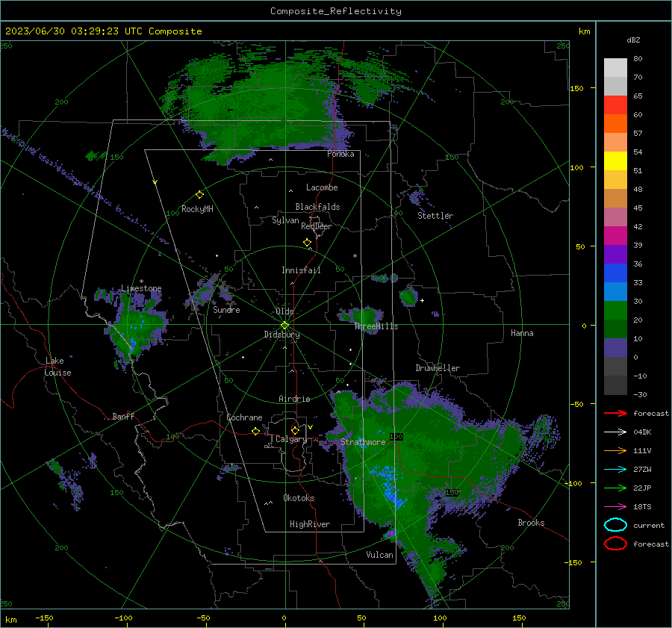
Task: Click the Airdrie city label
Action: [x=294, y=399]
